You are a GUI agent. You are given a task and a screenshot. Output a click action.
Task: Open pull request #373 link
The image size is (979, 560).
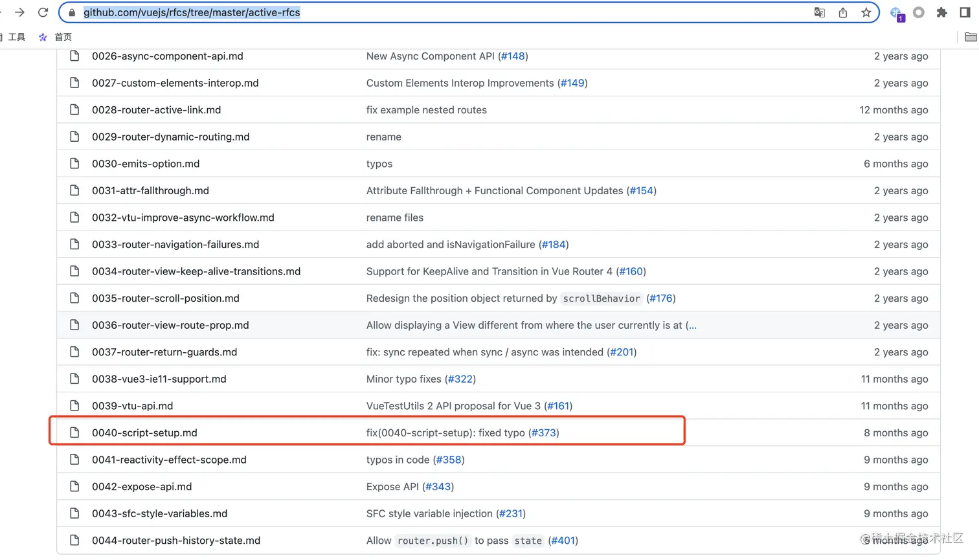pos(544,432)
